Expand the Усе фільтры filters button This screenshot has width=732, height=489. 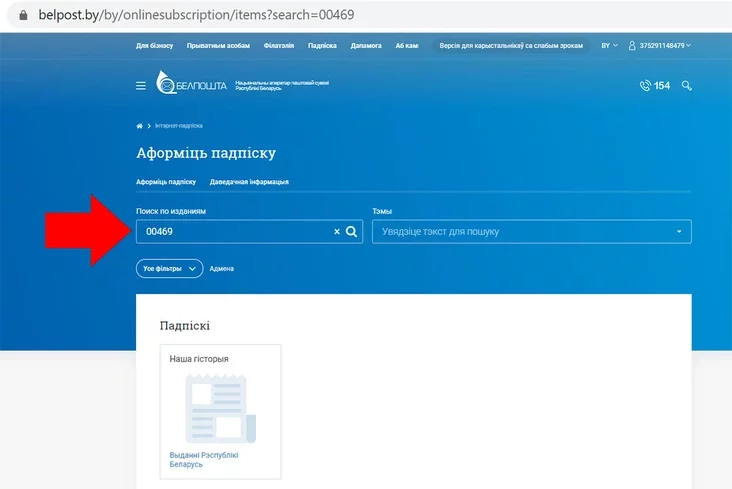(x=169, y=268)
